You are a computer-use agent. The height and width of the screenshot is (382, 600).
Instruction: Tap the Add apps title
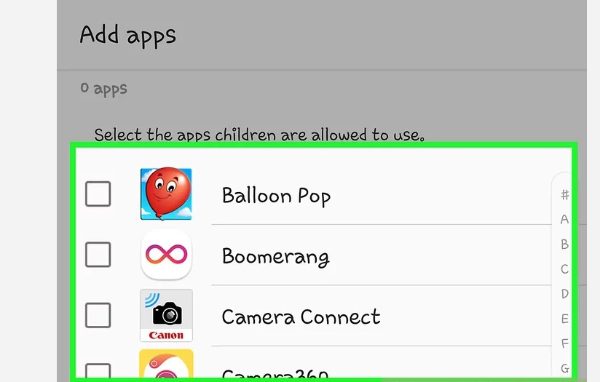tap(128, 35)
